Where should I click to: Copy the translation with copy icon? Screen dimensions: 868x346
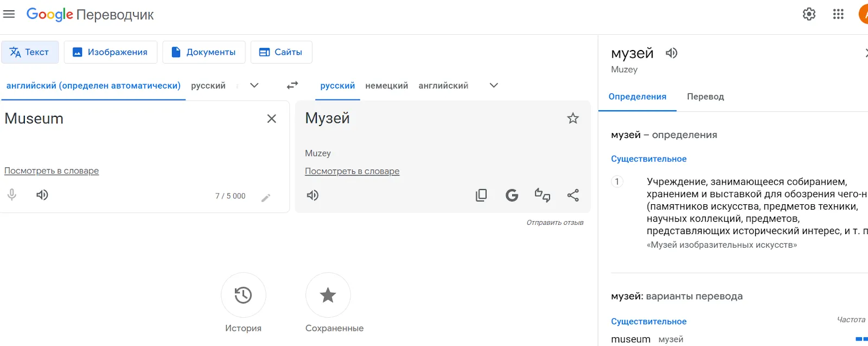481,196
